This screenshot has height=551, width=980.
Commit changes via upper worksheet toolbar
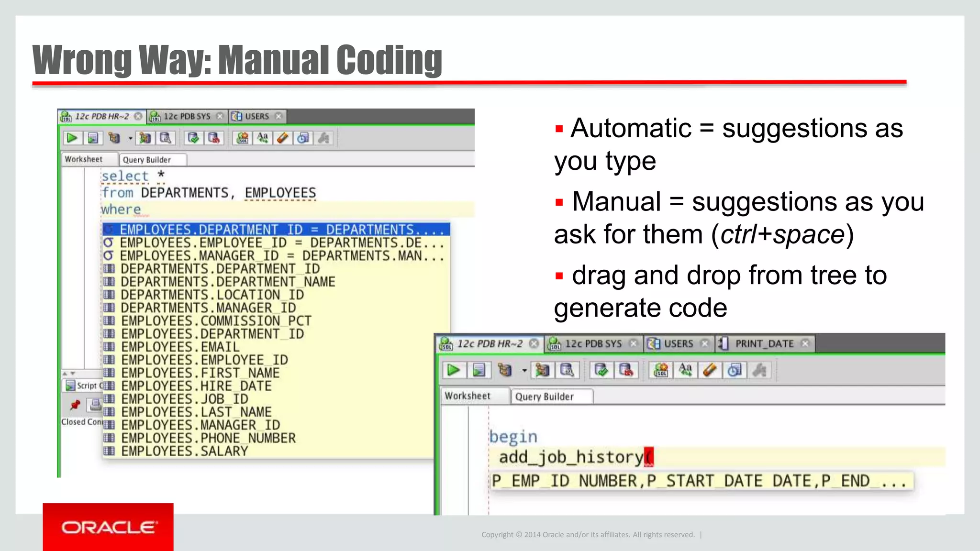coord(193,138)
